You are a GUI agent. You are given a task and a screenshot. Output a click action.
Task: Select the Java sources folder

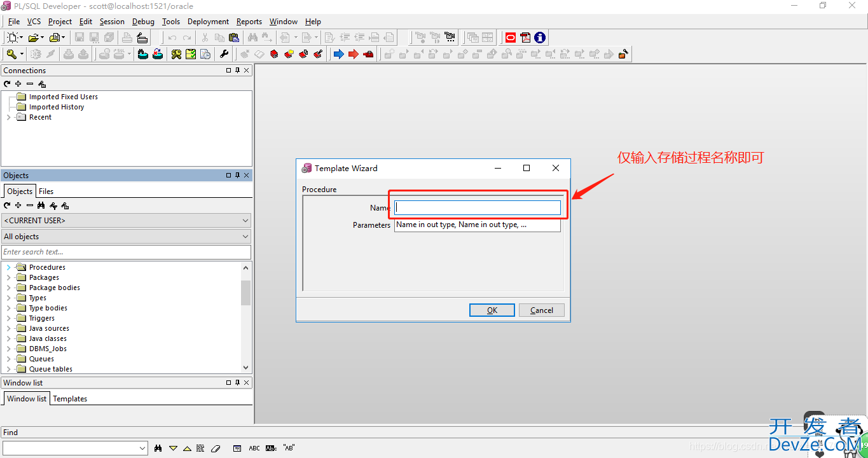coord(49,328)
